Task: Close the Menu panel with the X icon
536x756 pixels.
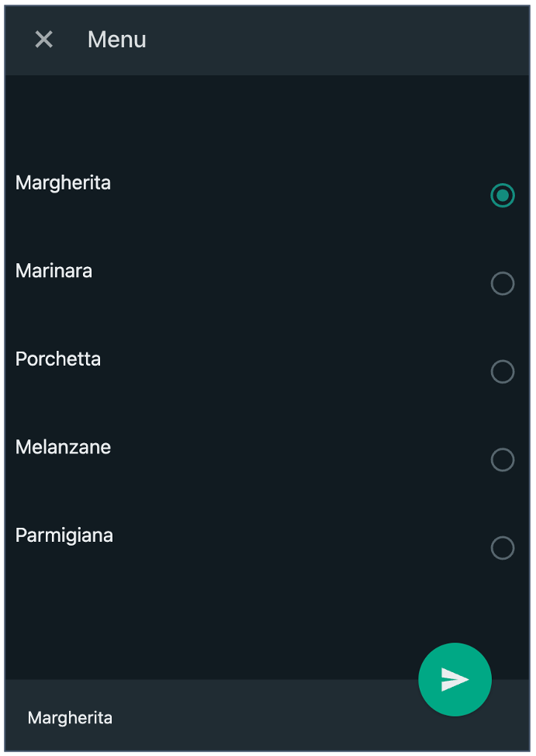Action: [44, 40]
